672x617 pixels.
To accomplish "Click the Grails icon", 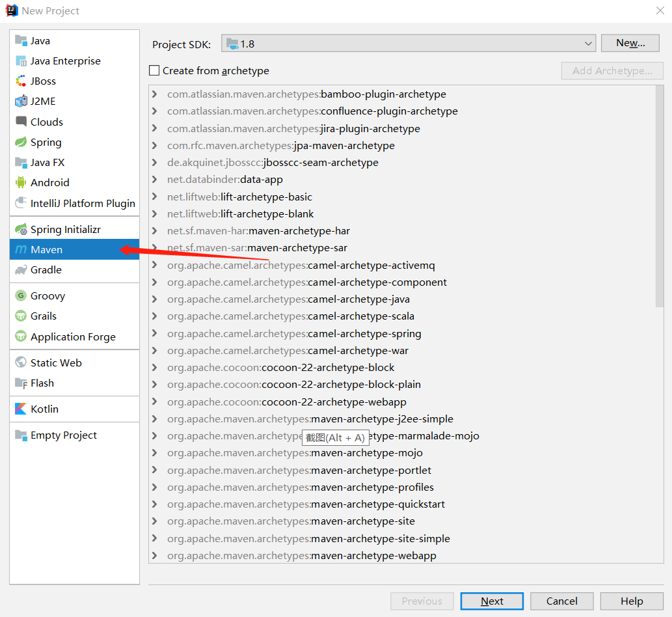I will (x=21, y=316).
